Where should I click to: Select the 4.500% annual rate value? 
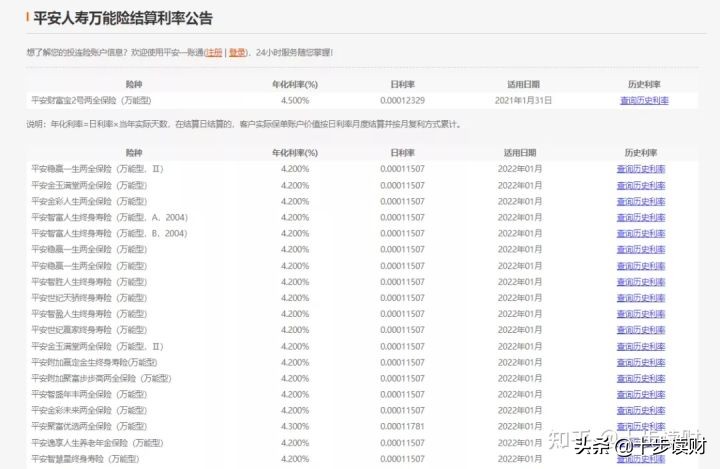click(295, 101)
